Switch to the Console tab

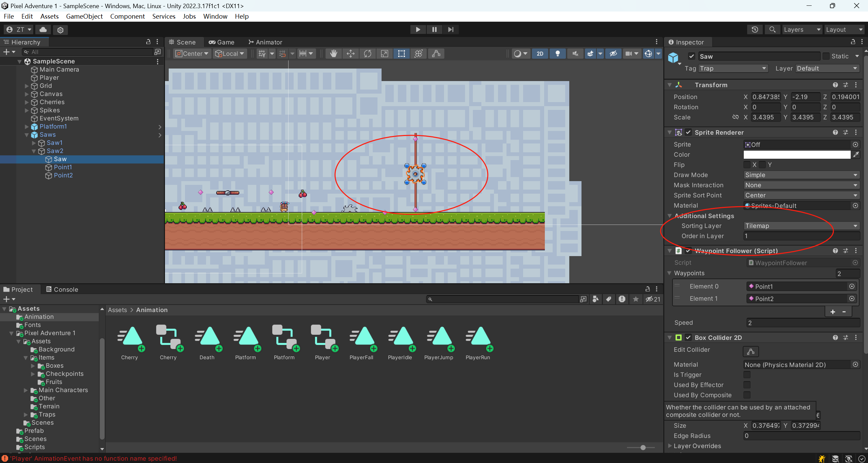[62, 289]
